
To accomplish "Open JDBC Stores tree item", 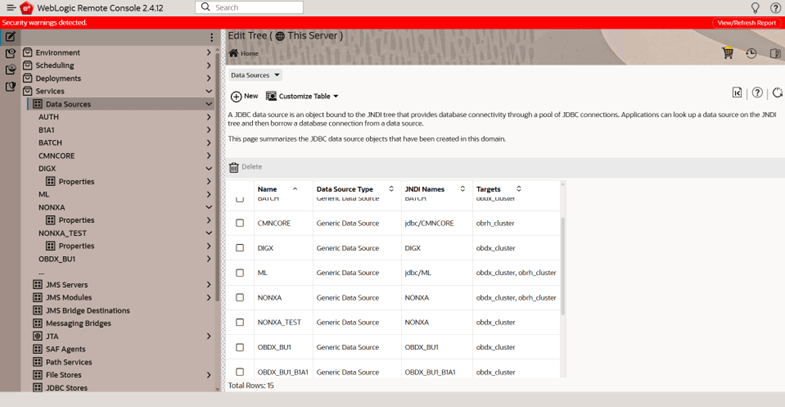I will coord(67,387).
